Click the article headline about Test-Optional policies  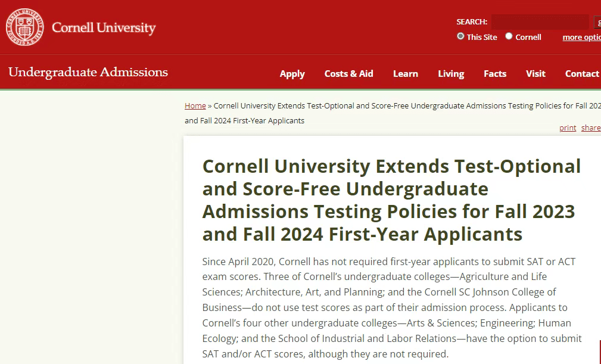click(x=391, y=200)
